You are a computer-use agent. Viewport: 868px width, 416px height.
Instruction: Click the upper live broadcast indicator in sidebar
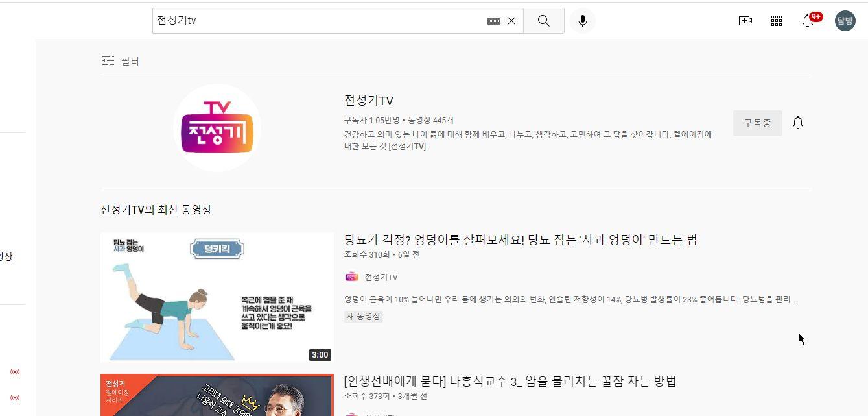(x=15, y=372)
